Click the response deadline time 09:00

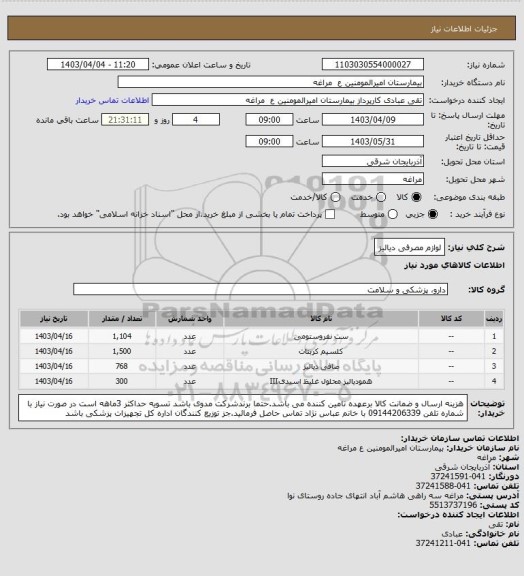coord(269,120)
